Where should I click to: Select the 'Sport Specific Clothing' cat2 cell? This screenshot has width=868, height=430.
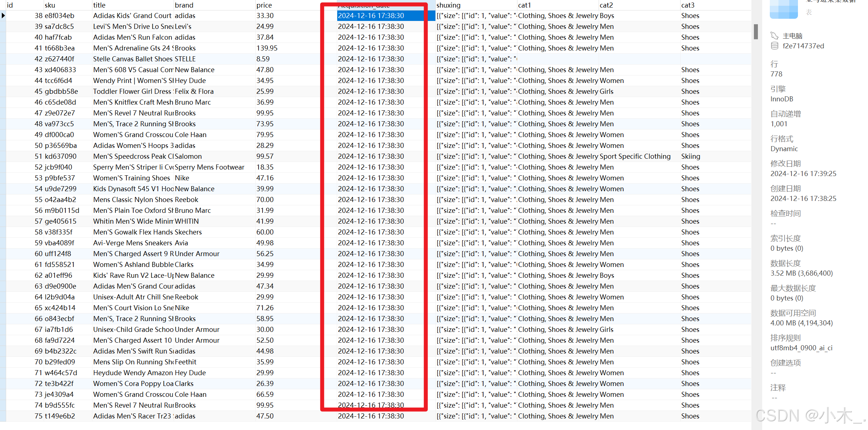(x=635, y=156)
